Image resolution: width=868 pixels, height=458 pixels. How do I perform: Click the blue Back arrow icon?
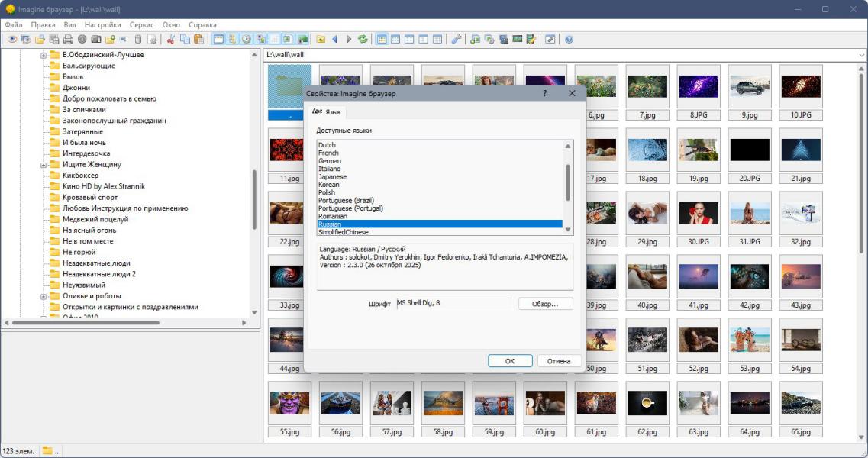coord(334,39)
